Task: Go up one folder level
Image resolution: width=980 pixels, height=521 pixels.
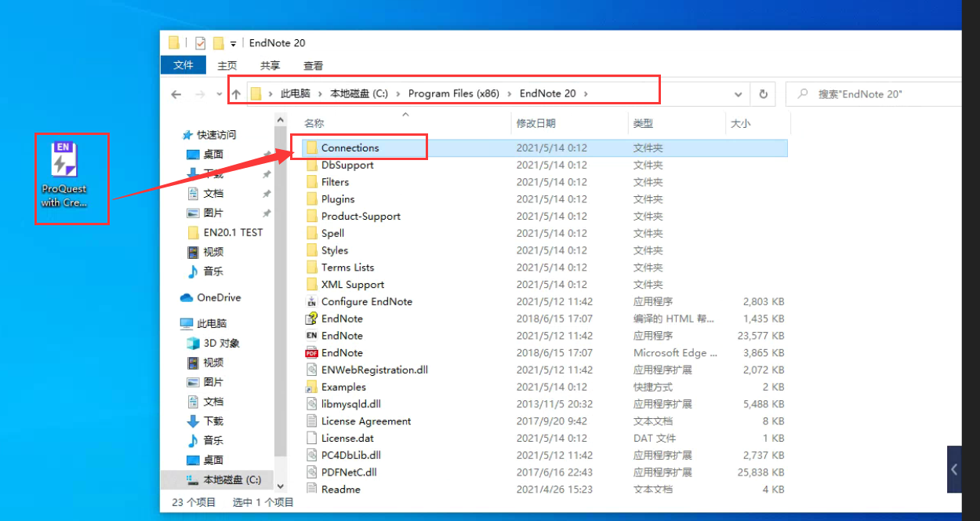Action: [236, 94]
